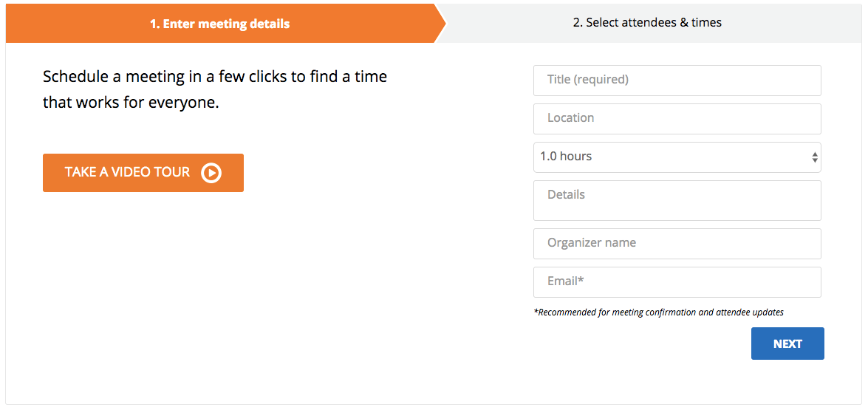The width and height of the screenshot is (868, 410).
Task: Click into the Location field
Action: click(x=676, y=118)
